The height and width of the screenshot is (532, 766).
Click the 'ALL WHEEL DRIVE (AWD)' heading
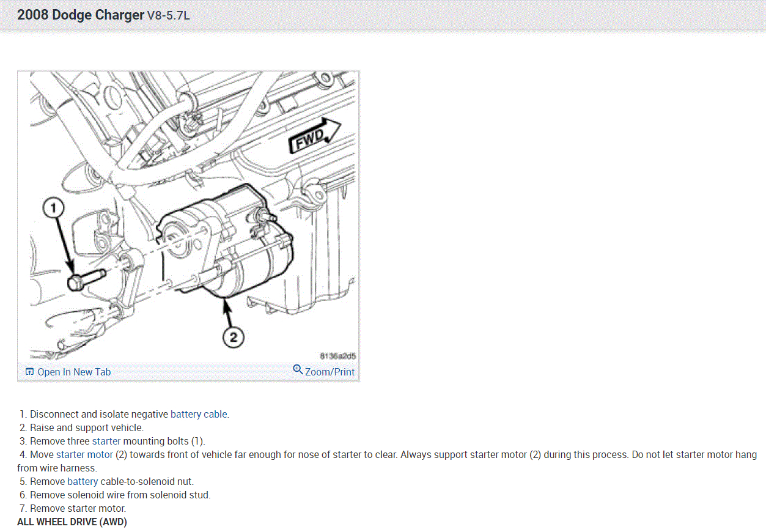[x=72, y=522]
